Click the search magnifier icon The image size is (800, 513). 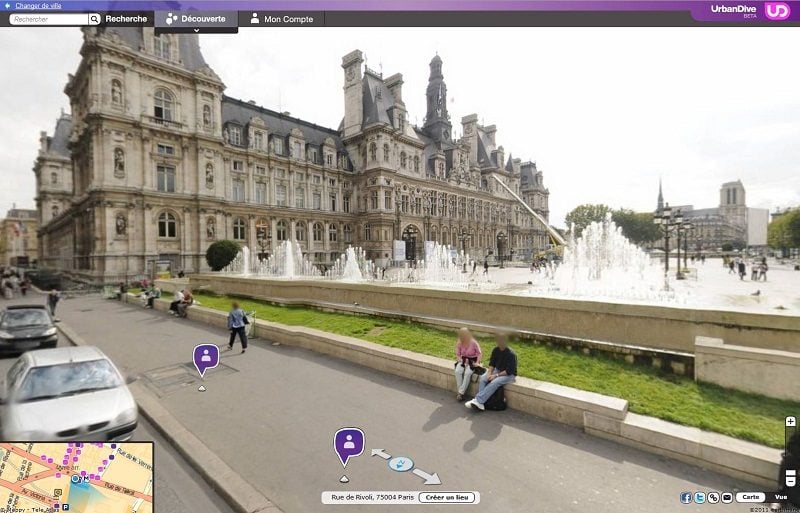coord(94,19)
